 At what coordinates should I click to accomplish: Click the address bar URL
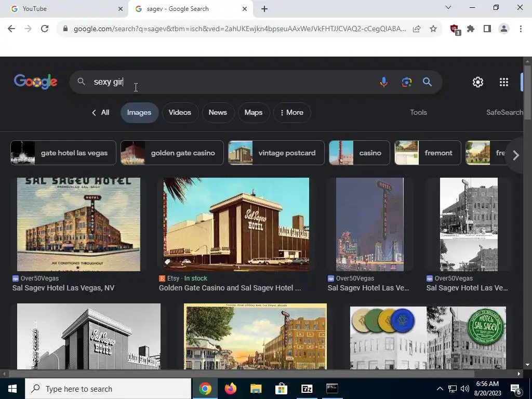coord(240,29)
